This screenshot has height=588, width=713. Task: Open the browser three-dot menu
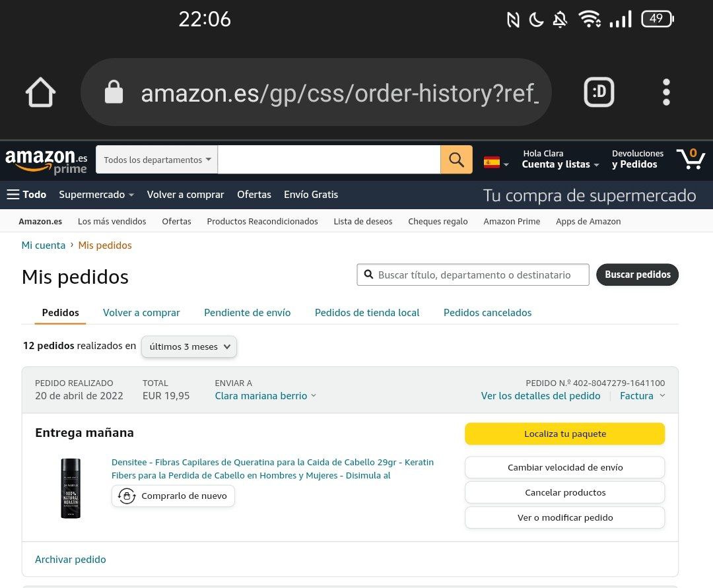click(666, 92)
